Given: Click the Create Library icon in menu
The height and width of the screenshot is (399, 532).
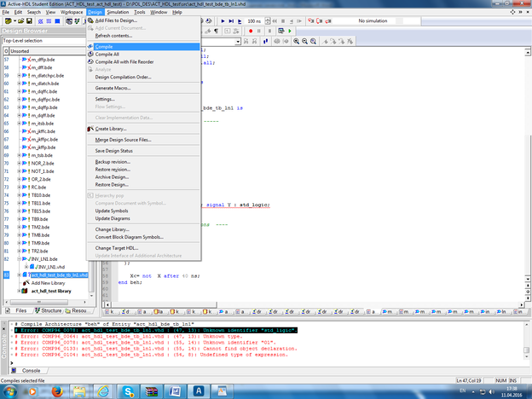Looking at the screenshot, I should pos(91,129).
